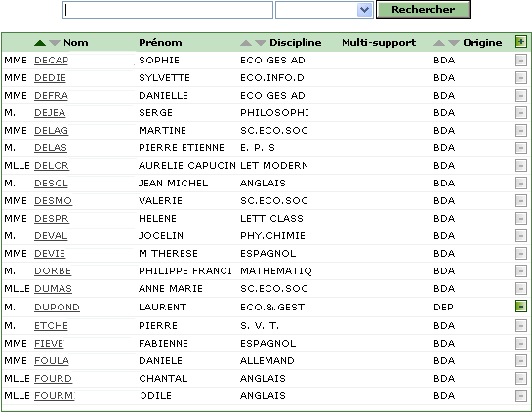This screenshot has width=532, height=412.
Task: Open dropdown beside the search field
Action: pyautogui.click(x=365, y=10)
